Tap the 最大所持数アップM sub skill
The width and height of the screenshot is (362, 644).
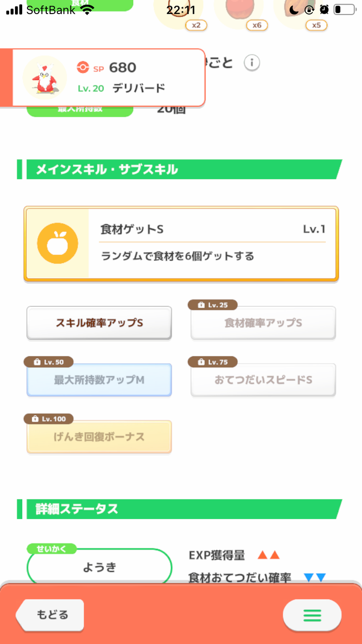coord(99,380)
